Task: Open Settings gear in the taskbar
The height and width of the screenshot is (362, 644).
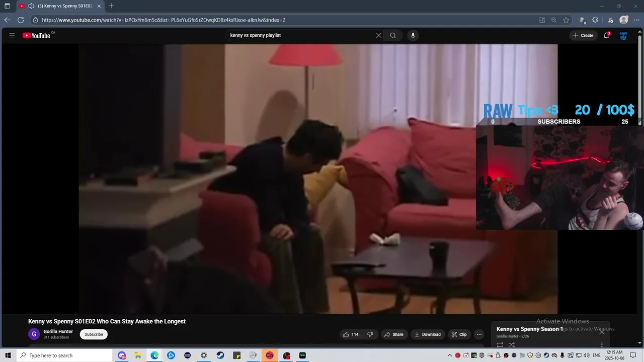Action: [x=204, y=355]
